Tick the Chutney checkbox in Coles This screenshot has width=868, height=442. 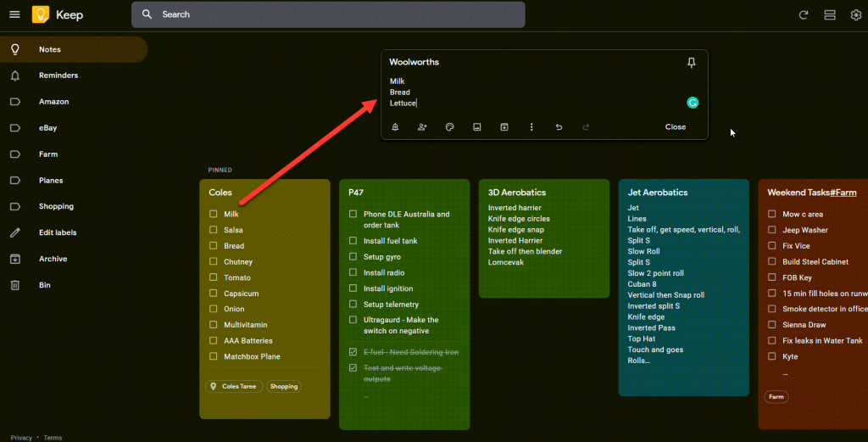coord(213,261)
